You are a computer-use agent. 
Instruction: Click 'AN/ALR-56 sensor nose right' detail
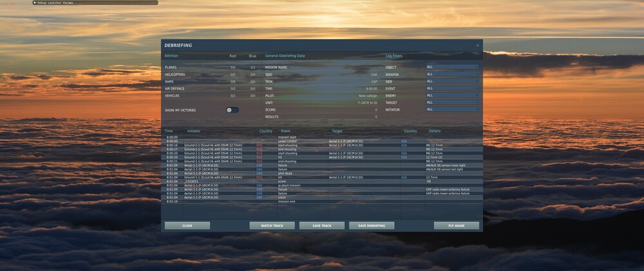pyautogui.click(x=445, y=165)
